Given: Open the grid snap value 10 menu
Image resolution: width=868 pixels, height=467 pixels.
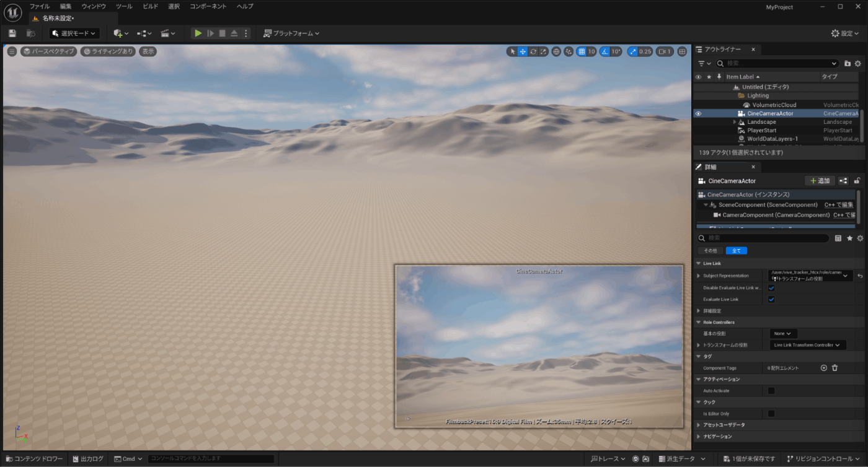Looking at the screenshot, I should point(592,51).
